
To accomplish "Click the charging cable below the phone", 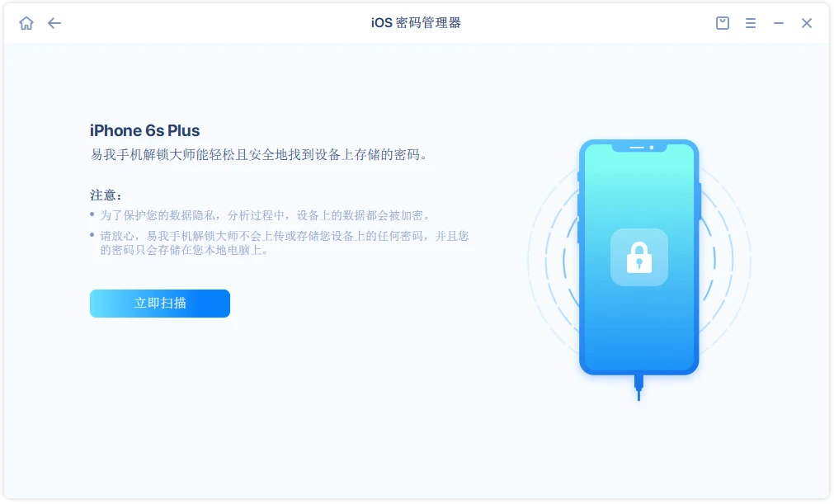I will 638,388.
